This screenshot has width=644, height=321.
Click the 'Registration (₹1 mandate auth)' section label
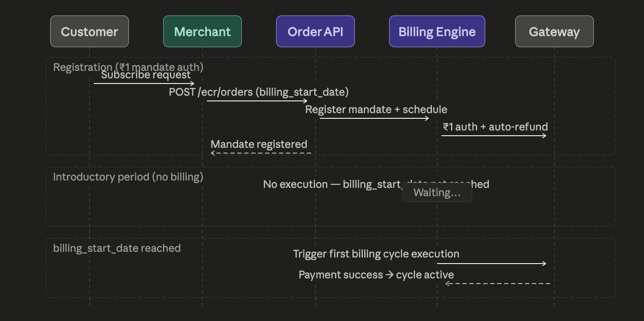click(128, 67)
